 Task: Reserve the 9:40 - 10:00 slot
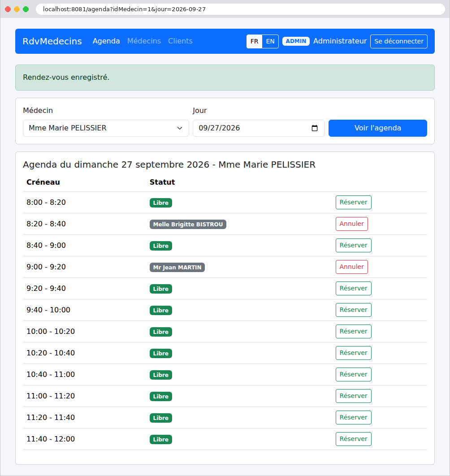pos(354,310)
